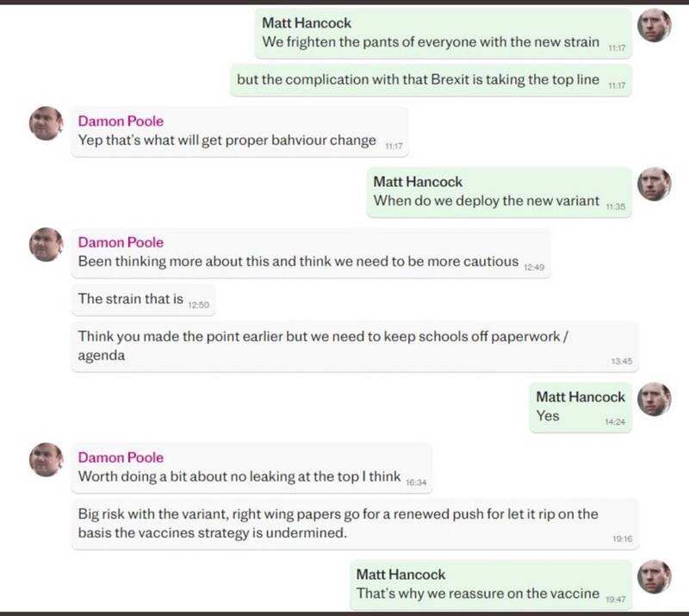This screenshot has width=689, height=616.
Task: Click Matt Hancock's avatar beside 'reassure on the vaccine'
Action: tap(654, 579)
